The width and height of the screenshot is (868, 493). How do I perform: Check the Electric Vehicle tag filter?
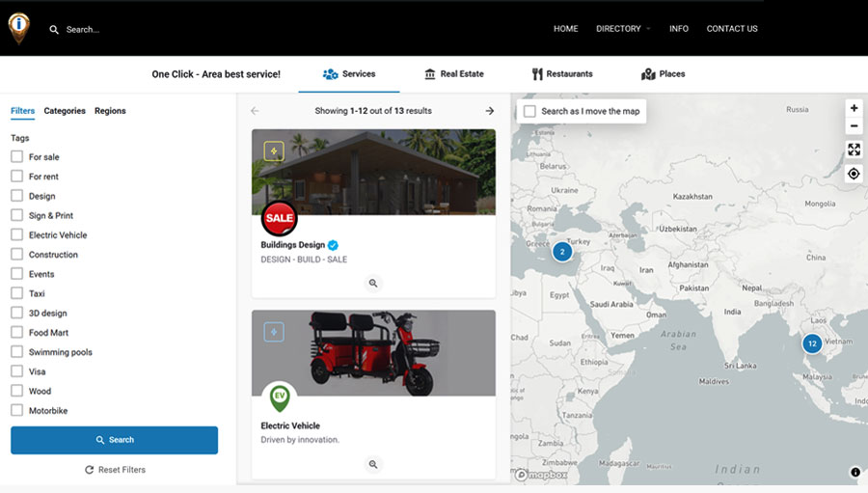17,234
